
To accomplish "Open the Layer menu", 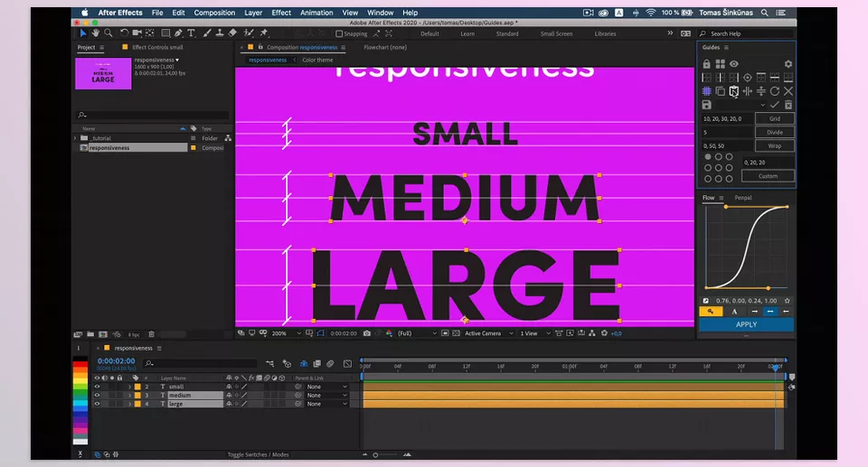I will tap(253, 13).
